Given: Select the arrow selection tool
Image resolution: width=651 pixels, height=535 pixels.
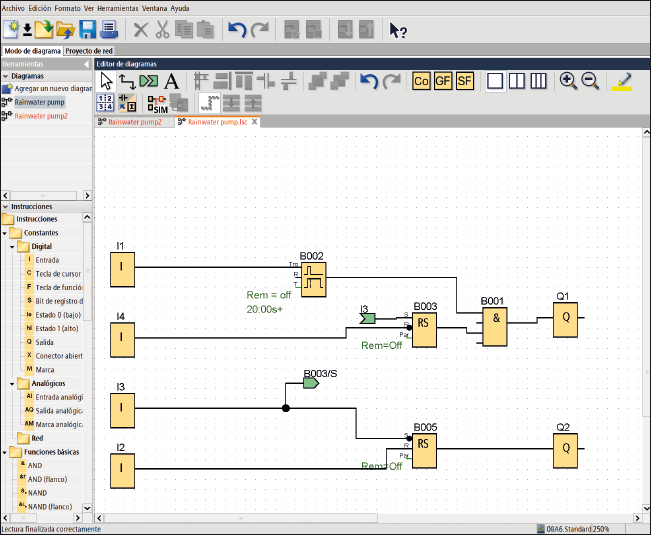Looking at the screenshot, I should (x=106, y=81).
